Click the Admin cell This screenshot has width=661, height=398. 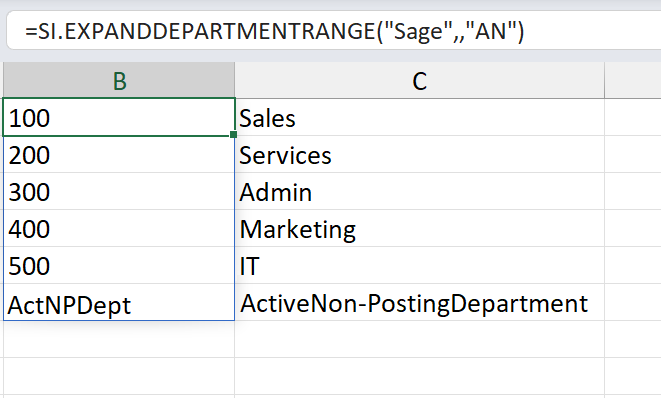(x=419, y=191)
